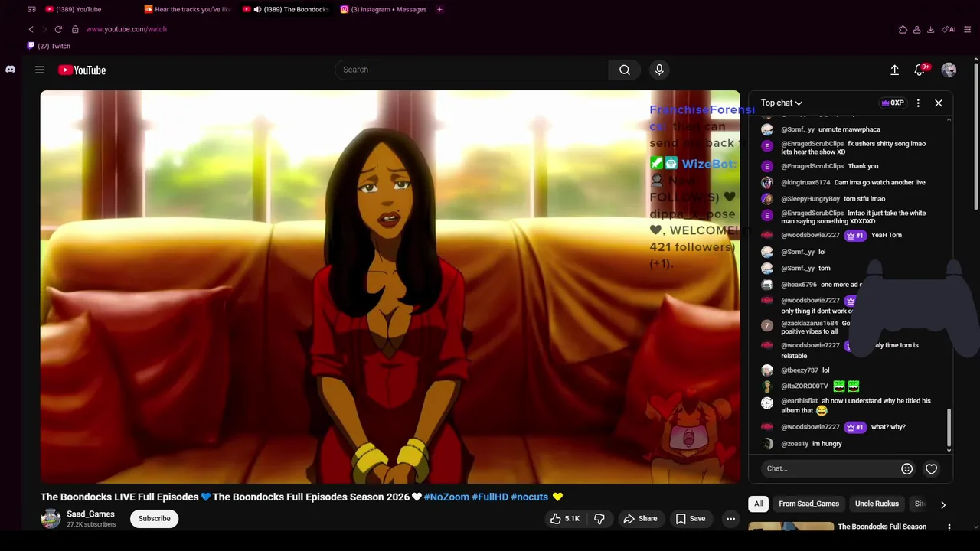View site info via lock icon
The width and height of the screenshot is (980, 551).
click(75, 29)
